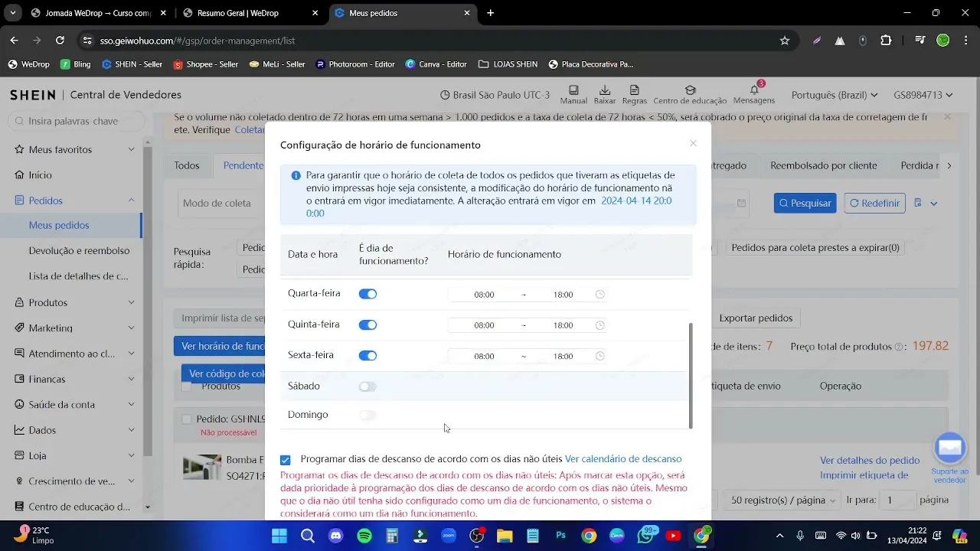Check the Pedido GSI order checkbox

[x=186, y=419]
